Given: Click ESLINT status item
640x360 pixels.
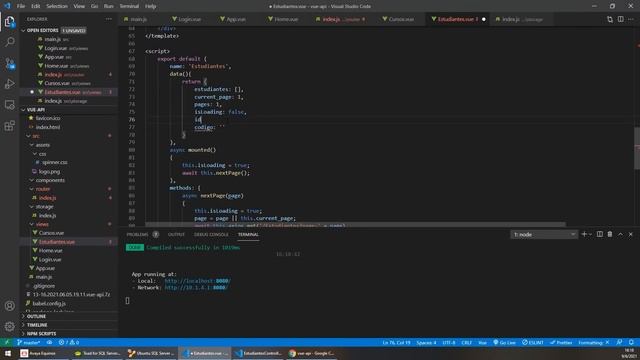Looking at the screenshot, I should click(533, 342).
